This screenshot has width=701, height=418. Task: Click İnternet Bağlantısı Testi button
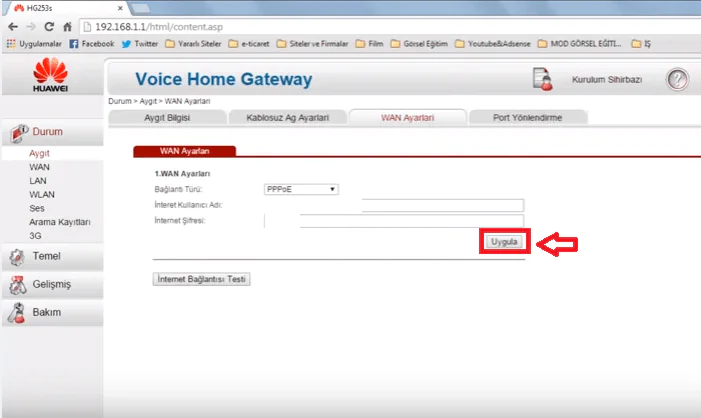pos(202,279)
